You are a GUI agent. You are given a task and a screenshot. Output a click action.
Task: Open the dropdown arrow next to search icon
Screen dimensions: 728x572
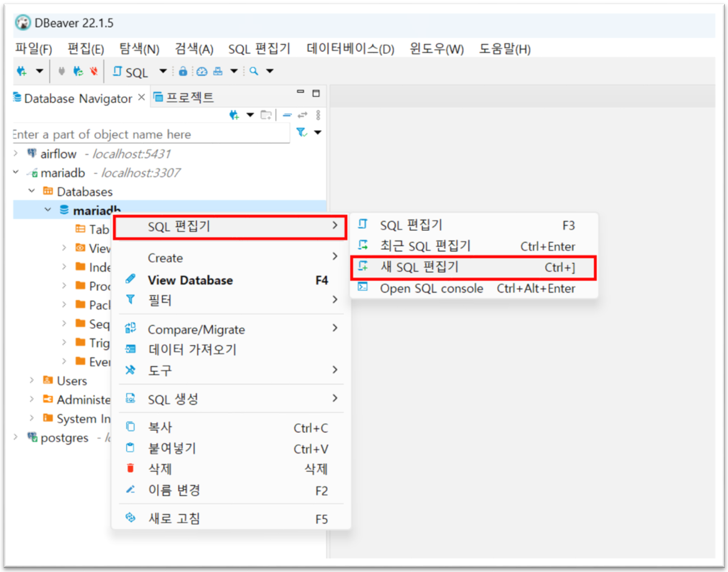[x=270, y=71]
